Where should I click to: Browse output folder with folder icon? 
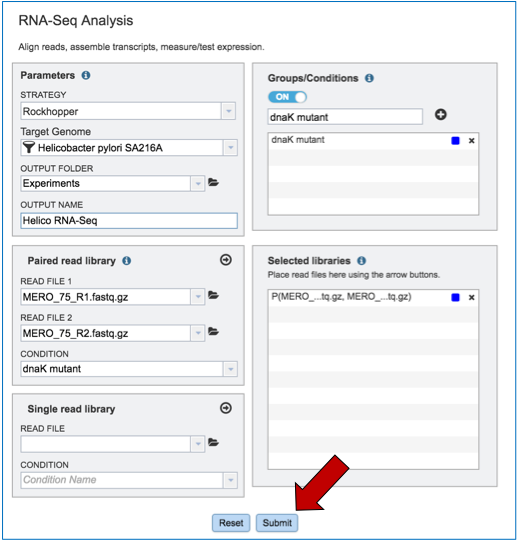point(213,182)
